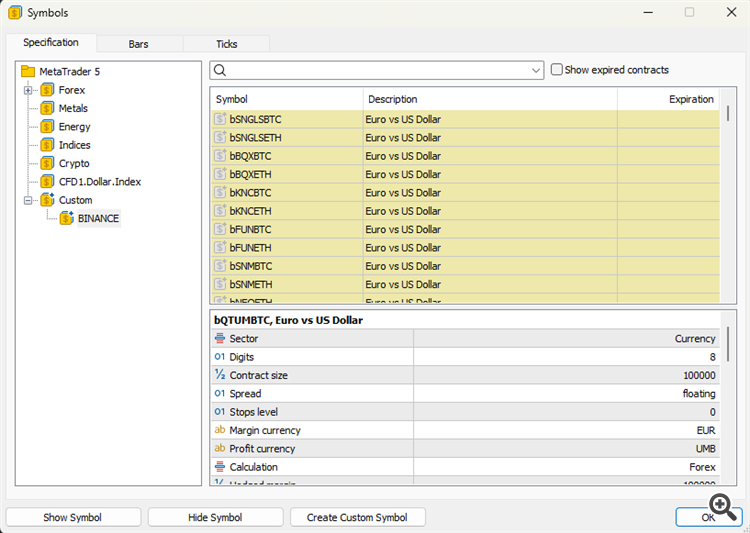This screenshot has width=750, height=533.
Task: Select the Crypto tree item
Action: point(74,164)
